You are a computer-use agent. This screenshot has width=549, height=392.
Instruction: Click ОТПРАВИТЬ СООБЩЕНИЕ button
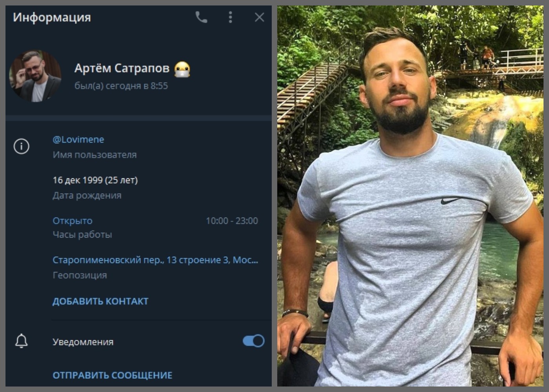coord(113,375)
